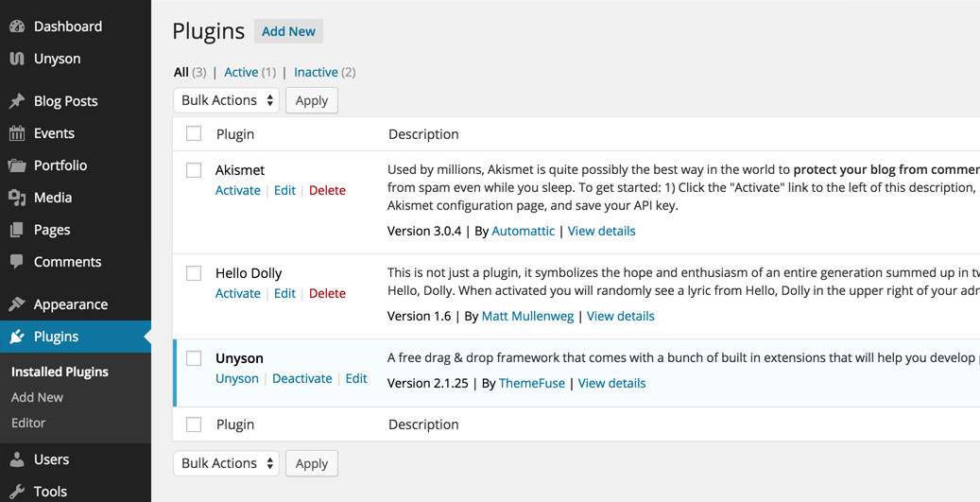View details for Hello Dolly plugin
Image resolution: width=980 pixels, height=502 pixels.
pyautogui.click(x=621, y=317)
